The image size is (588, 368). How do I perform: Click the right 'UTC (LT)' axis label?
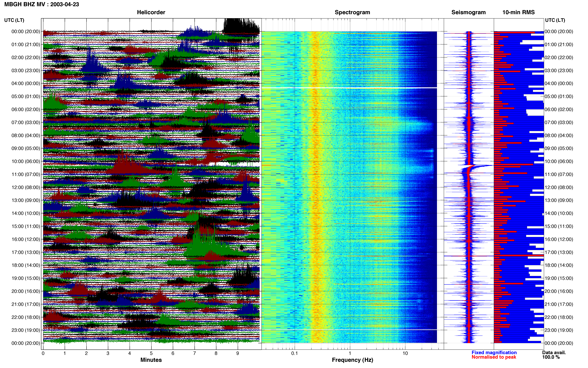[x=555, y=20]
